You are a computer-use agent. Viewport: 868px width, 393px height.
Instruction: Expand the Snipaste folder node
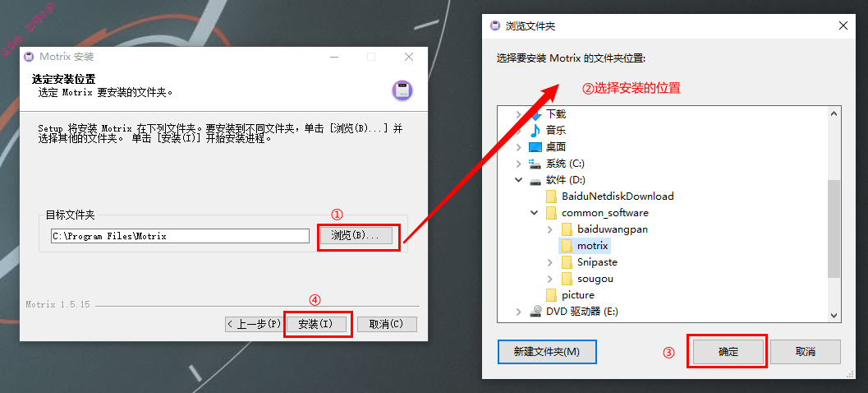[x=549, y=262]
